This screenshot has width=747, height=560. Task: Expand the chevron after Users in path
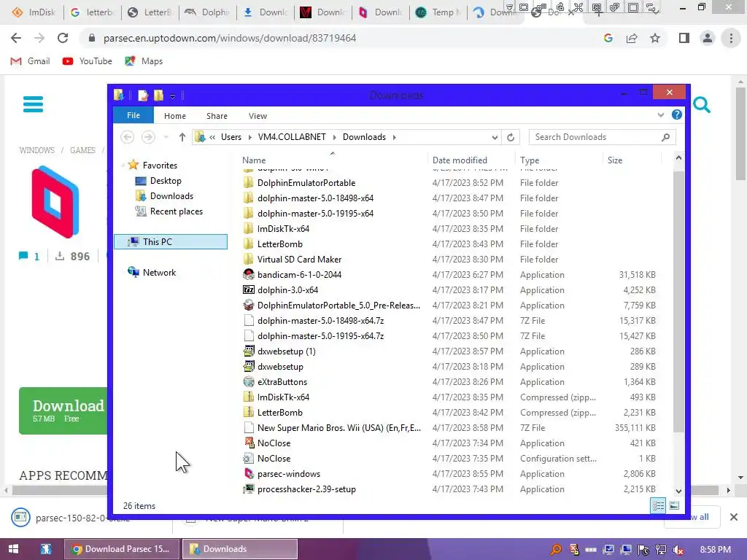coord(250,137)
